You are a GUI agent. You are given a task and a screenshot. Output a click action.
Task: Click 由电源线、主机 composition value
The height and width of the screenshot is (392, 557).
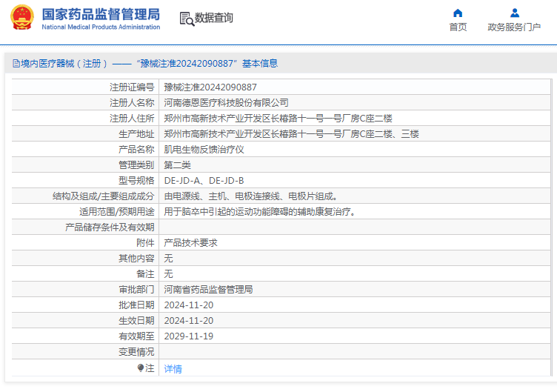251,196
